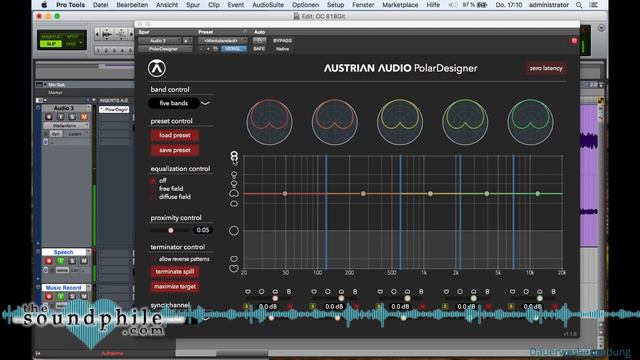Toggle mute for the fifth band
Image resolution: width=640 pixels, height=360 pixels.
pyautogui.click(x=554, y=306)
